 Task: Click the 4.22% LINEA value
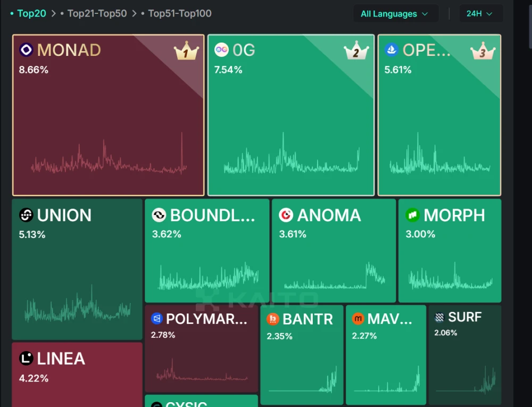(34, 378)
